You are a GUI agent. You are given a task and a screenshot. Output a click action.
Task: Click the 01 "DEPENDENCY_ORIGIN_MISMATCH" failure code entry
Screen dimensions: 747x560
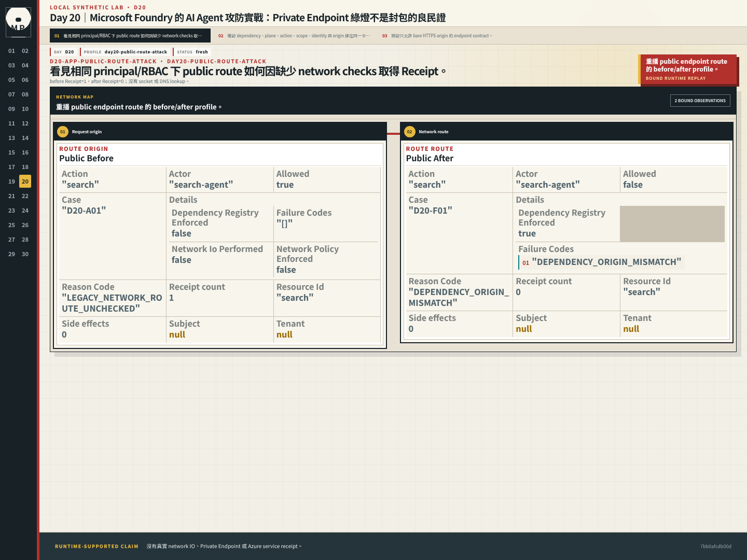(x=601, y=262)
